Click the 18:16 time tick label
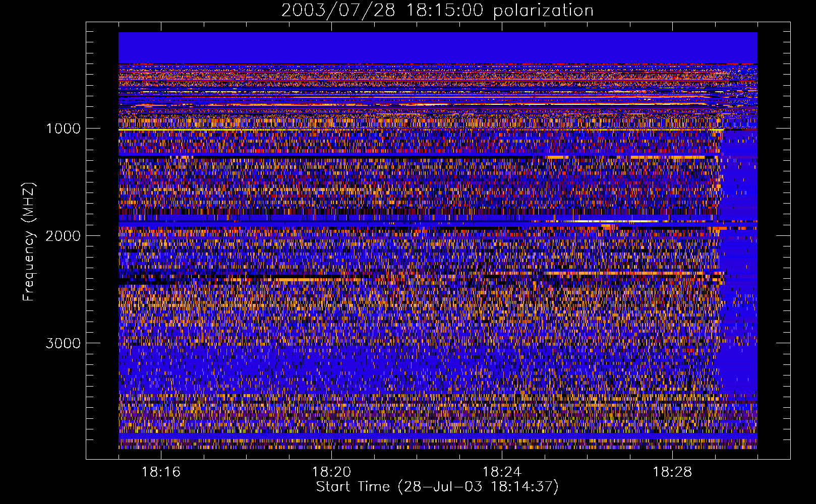Viewport: 816px width, 504px height. 161,472
